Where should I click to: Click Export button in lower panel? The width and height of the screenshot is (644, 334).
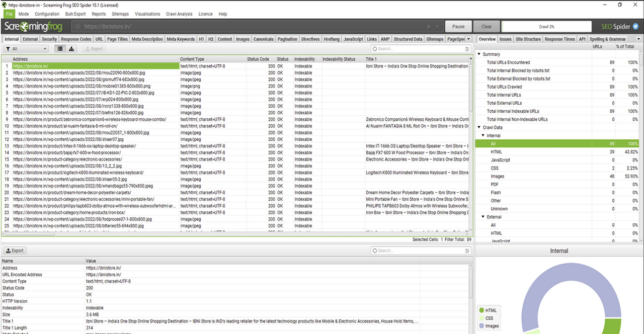(x=14, y=251)
